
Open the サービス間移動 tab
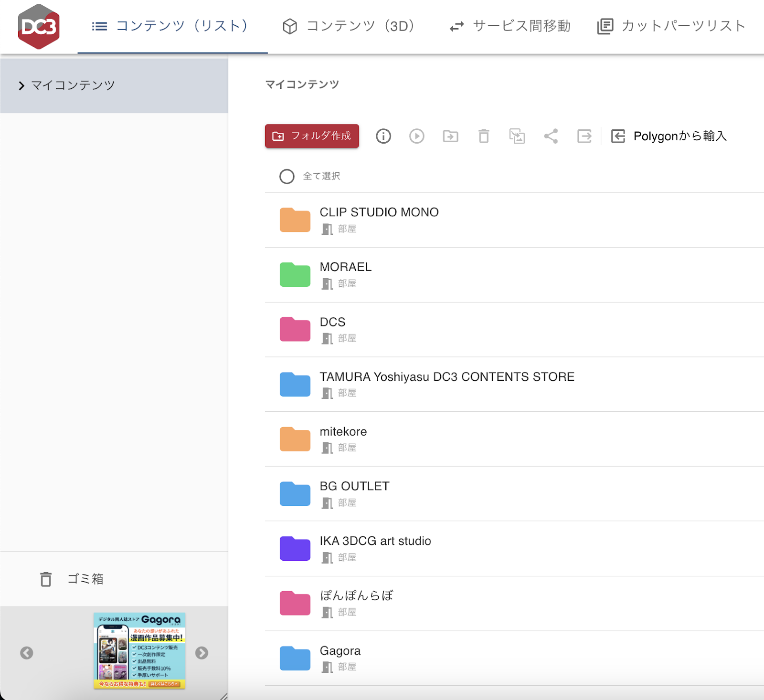pyautogui.click(x=510, y=26)
